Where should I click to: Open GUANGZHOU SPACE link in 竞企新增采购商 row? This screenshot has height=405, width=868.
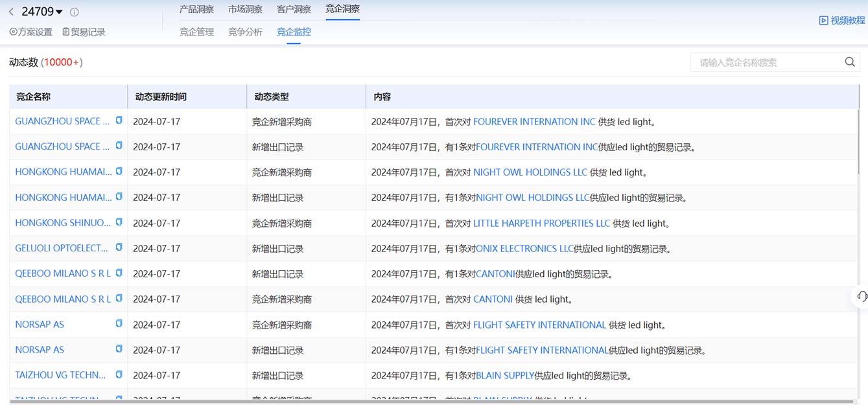point(62,121)
